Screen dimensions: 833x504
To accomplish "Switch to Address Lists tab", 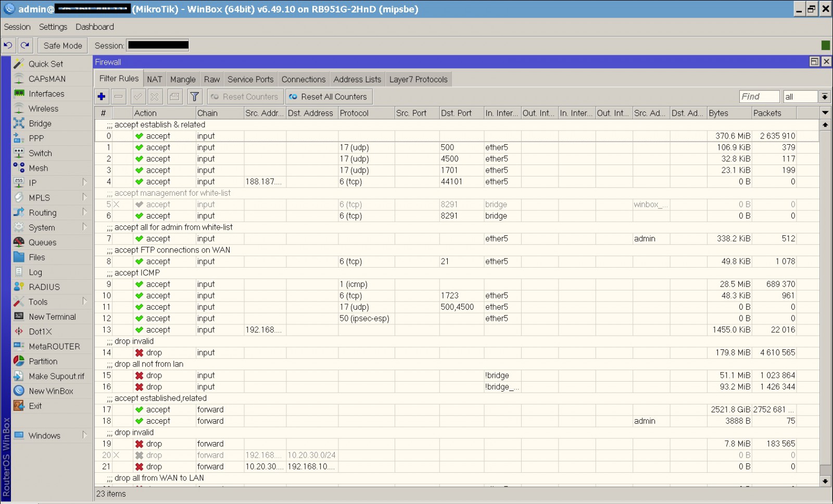I will [357, 79].
